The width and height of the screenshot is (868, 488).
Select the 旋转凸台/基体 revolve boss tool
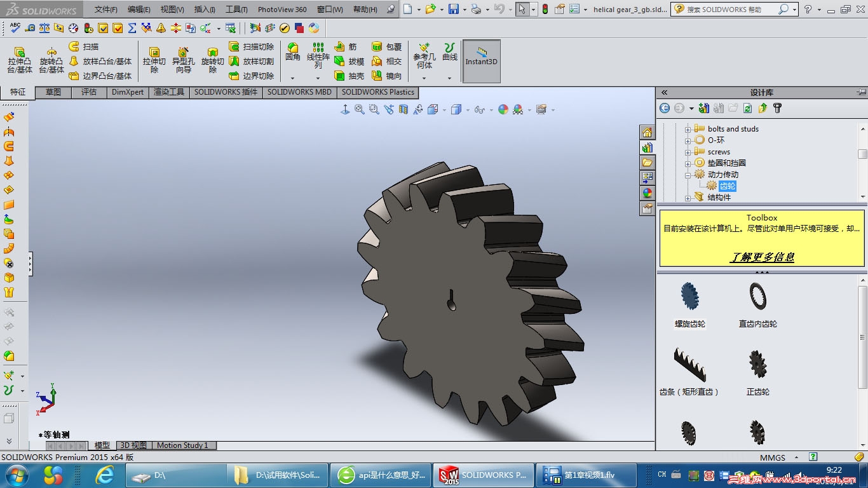(51, 60)
